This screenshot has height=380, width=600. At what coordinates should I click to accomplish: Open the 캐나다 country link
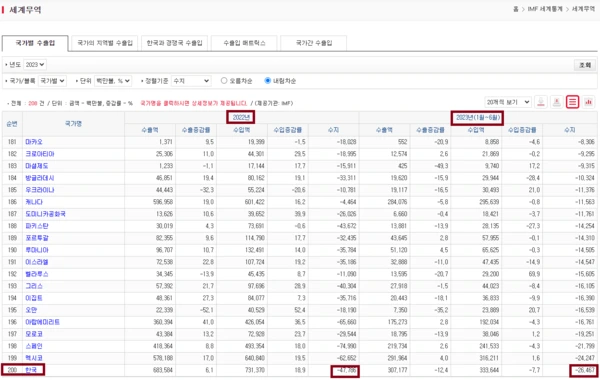click(34, 202)
